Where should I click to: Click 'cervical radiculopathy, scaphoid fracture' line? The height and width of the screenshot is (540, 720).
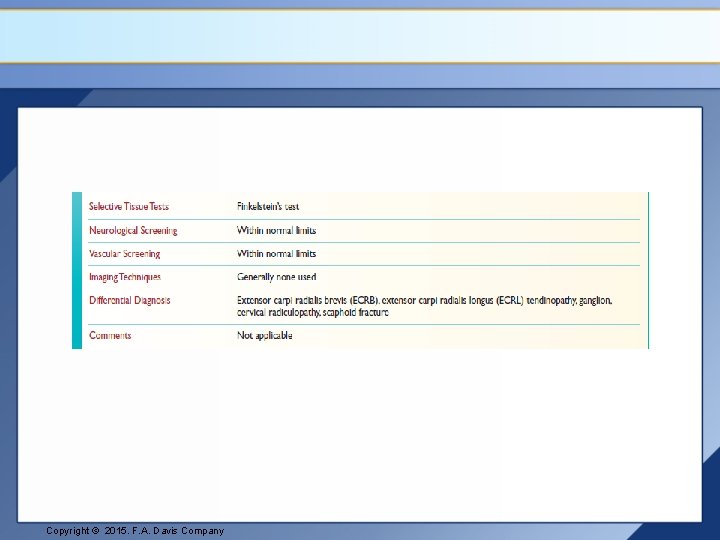313,313
